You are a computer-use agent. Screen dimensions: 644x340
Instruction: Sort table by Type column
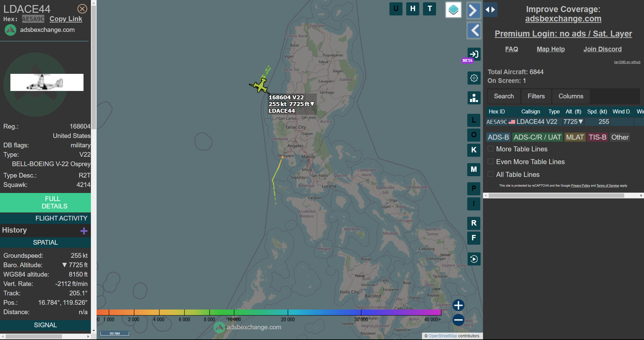(554, 111)
